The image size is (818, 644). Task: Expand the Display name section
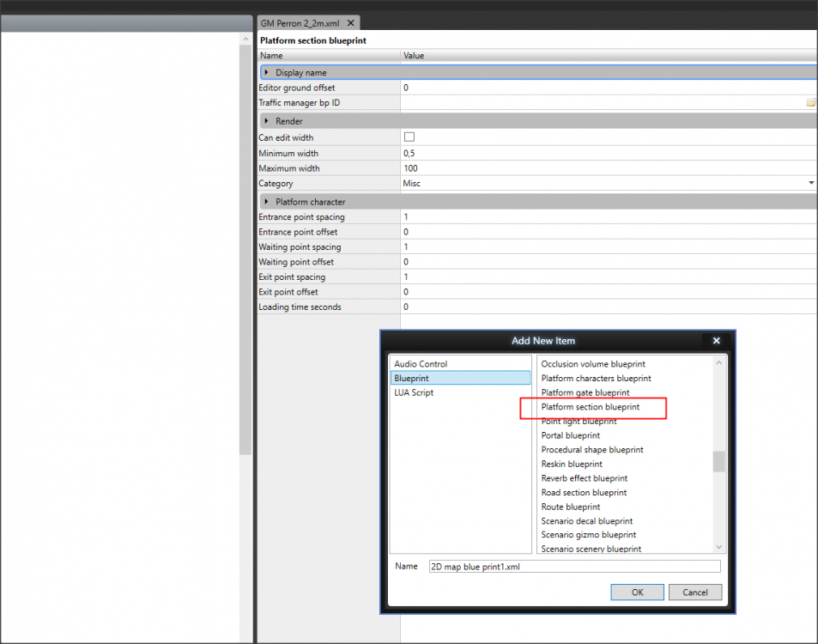[x=266, y=73]
